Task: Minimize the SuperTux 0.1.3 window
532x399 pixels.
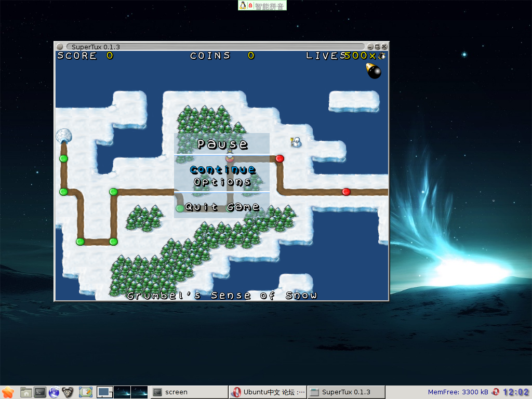Action: point(370,46)
